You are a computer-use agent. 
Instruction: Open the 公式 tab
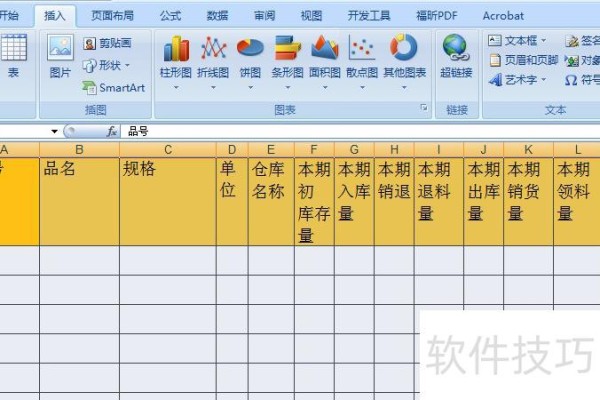coord(170,16)
